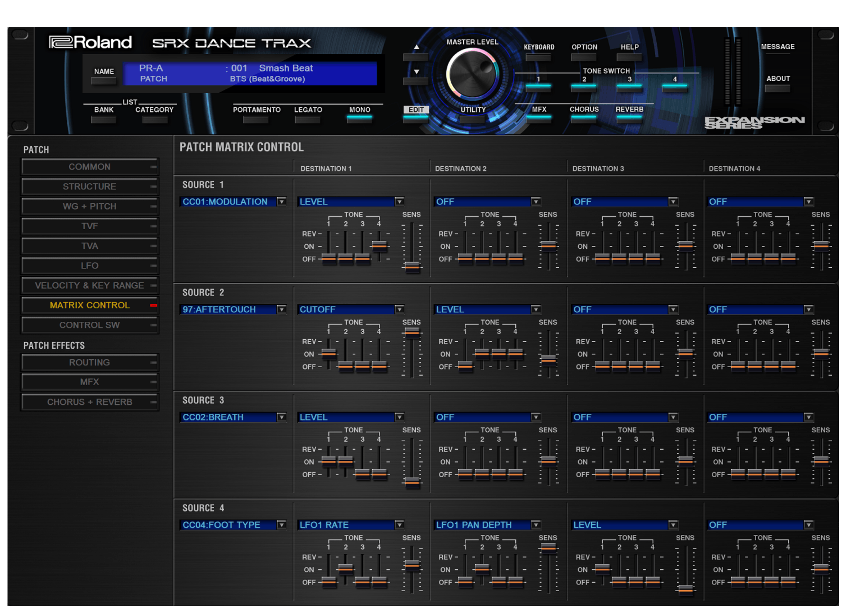The image size is (848, 616).
Task: Switch to the TVA page
Action: (89, 246)
